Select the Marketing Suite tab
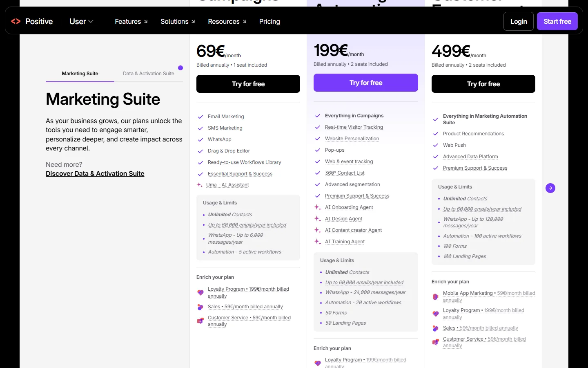 click(80, 74)
